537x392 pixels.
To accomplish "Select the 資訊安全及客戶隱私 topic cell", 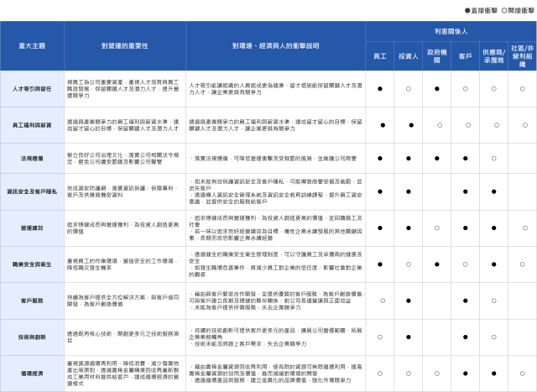I will click(33, 191).
